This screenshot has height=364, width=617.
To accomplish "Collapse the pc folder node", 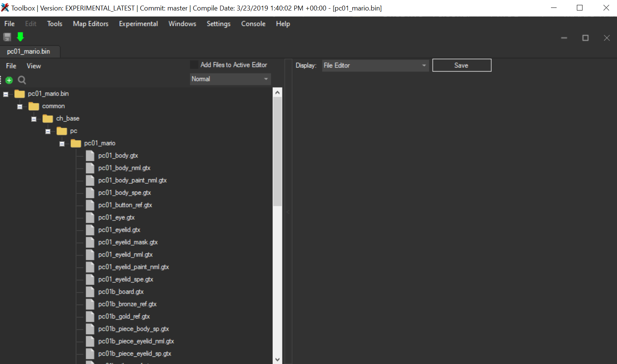I will [48, 131].
